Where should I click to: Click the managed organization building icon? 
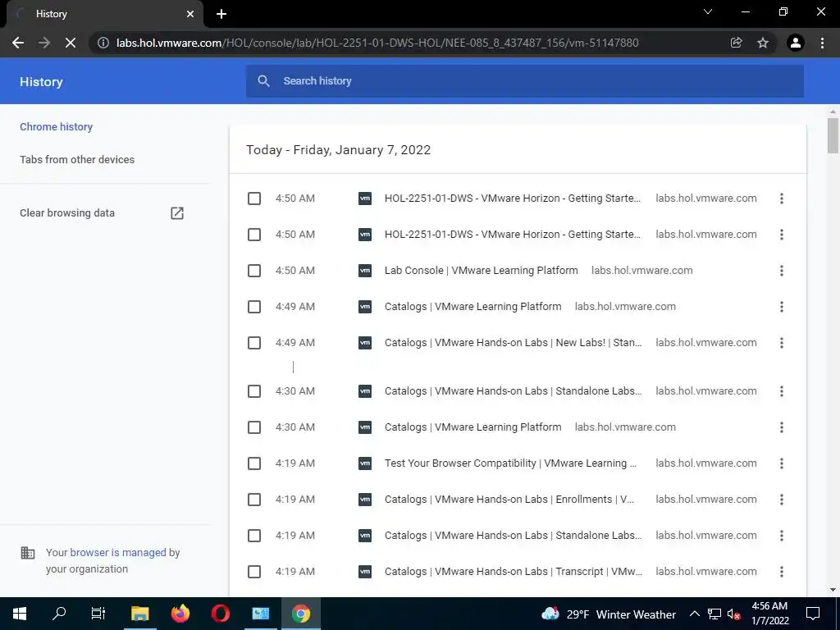27,552
